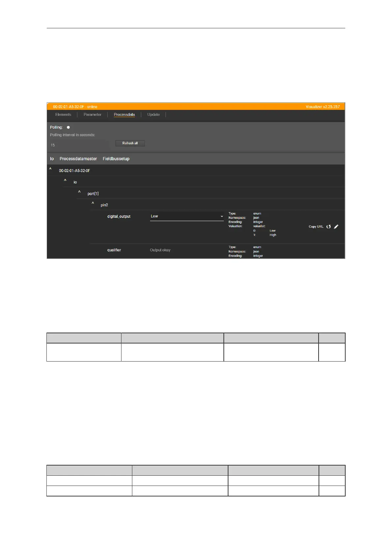The image size is (392, 554).
Task: Click the digital_output label
Action: click(119, 216)
